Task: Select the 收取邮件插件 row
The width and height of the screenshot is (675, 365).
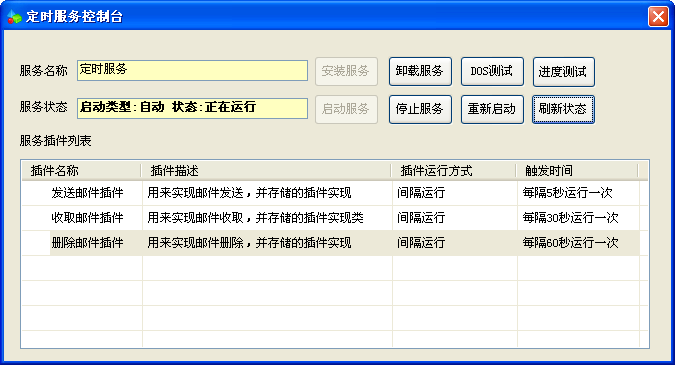Action: point(331,218)
